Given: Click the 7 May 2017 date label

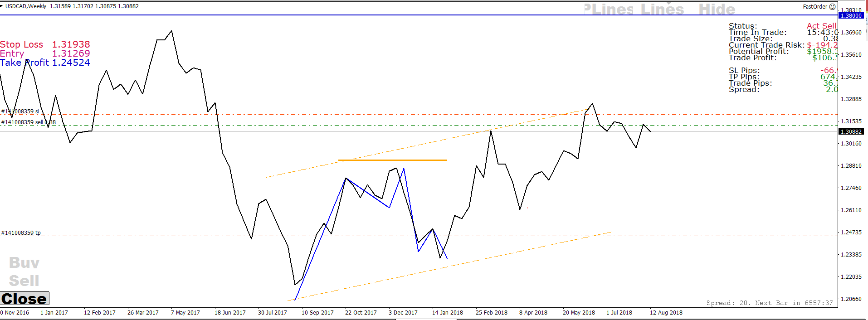Looking at the screenshot, I should 185,313.
